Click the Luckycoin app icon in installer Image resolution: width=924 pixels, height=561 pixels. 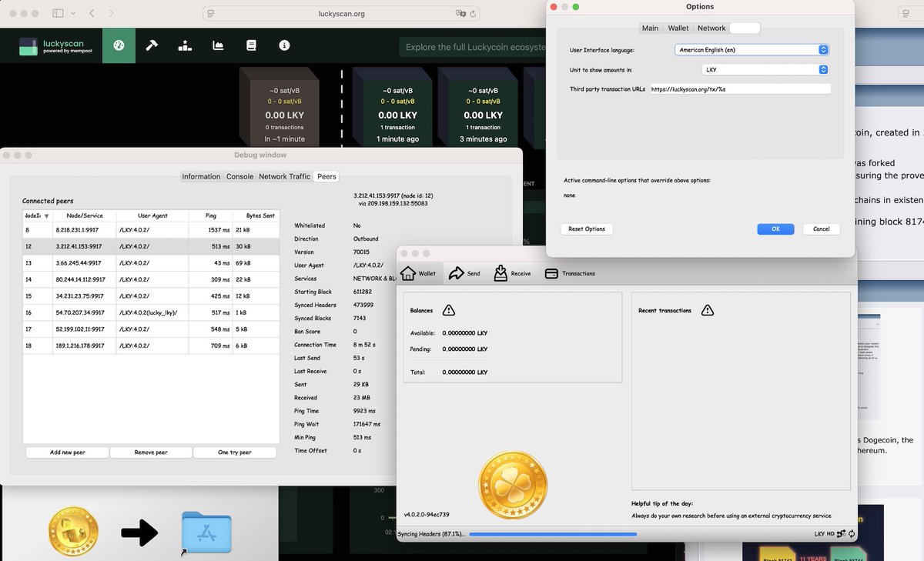pos(73,532)
